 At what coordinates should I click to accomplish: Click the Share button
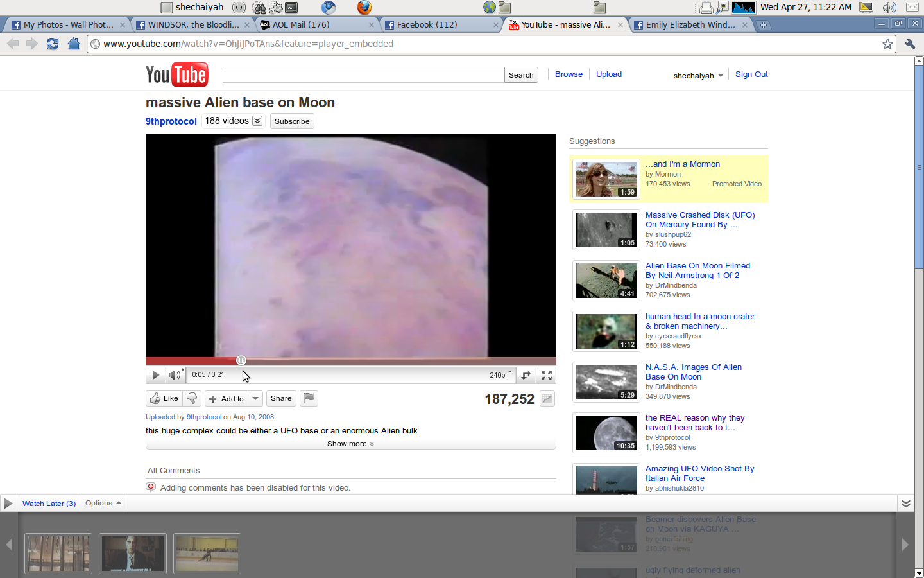point(281,399)
